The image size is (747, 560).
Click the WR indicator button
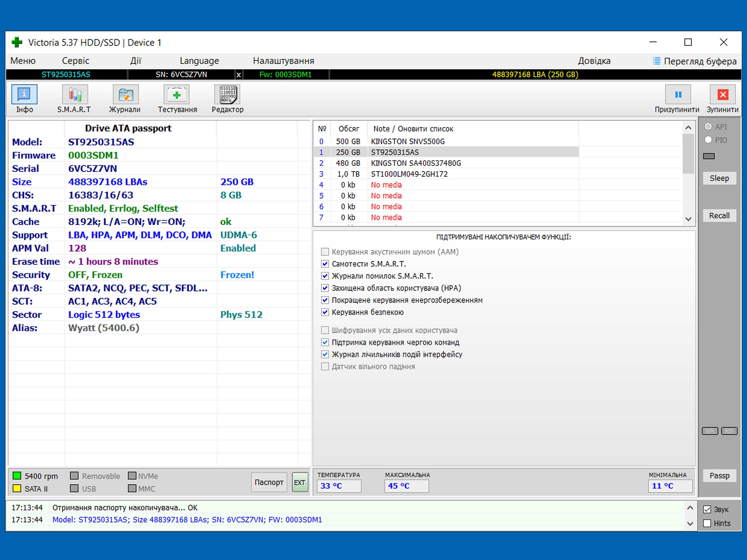pyautogui.click(x=710, y=431)
